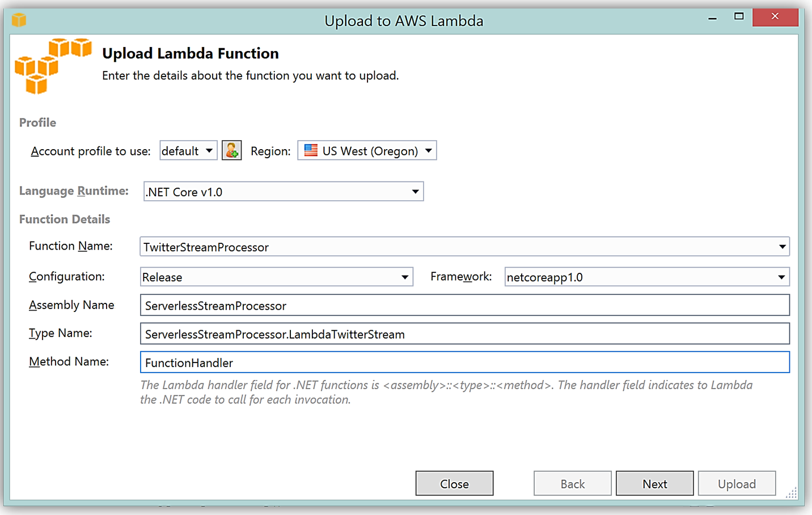This screenshot has height=515, width=812.
Task: Click the AWS cubes logo
Action: coord(52,66)
